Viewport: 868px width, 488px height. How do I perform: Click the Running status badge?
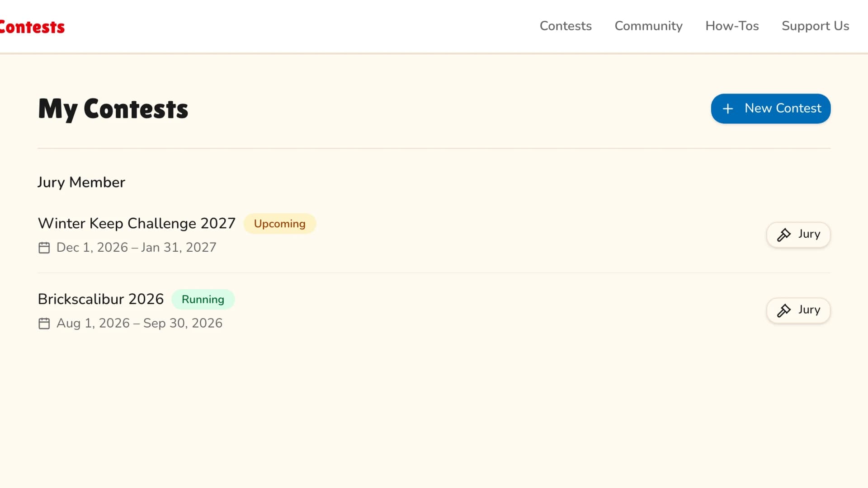point(203,300)
